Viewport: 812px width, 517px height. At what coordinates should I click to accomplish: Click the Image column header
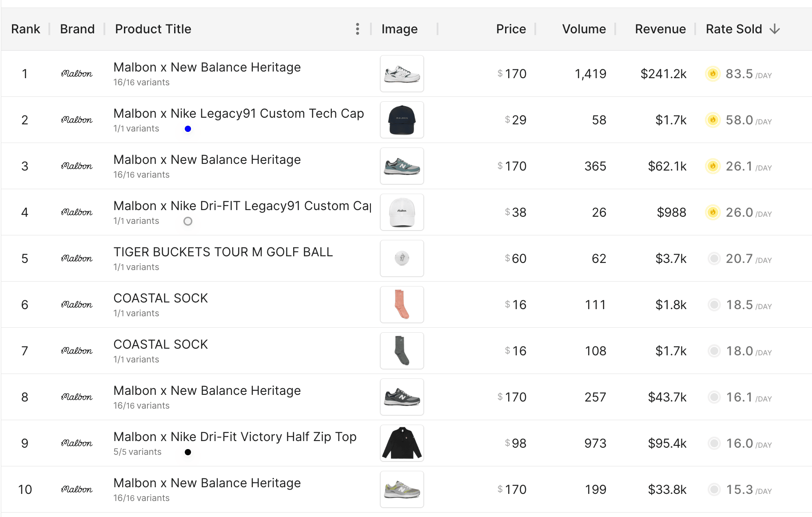(x=399, y=29)
